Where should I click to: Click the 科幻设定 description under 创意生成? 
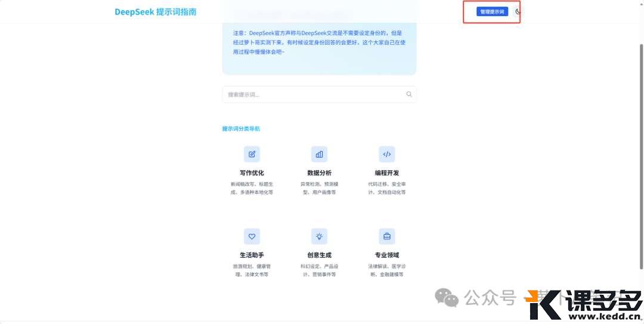tap(319, 270)
